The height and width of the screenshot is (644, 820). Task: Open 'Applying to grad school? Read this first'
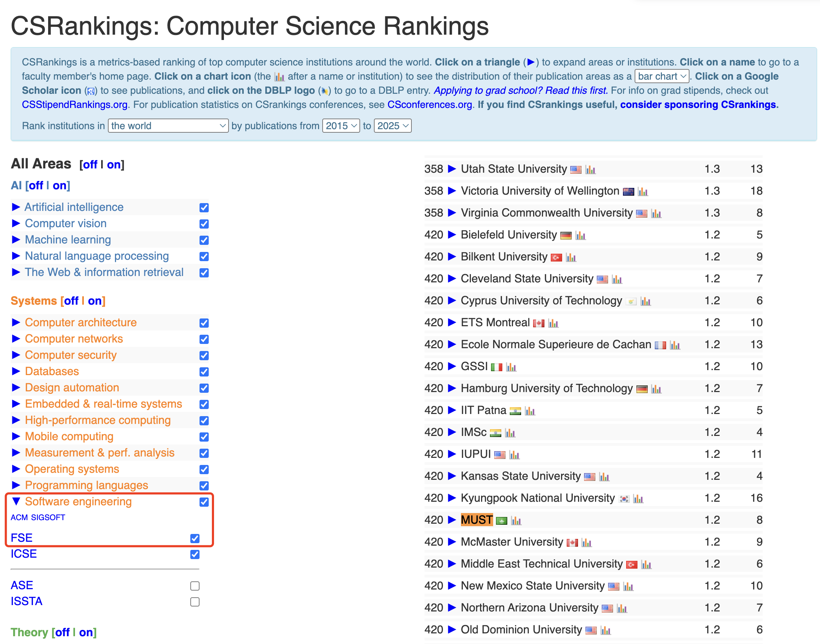521,91
